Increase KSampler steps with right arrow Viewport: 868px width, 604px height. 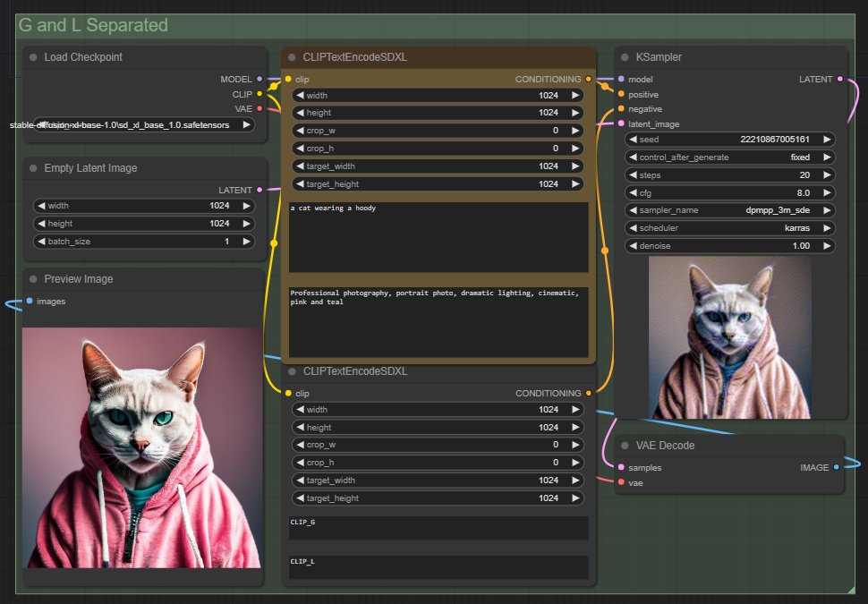pyautogui.click(x=827, y=175)
